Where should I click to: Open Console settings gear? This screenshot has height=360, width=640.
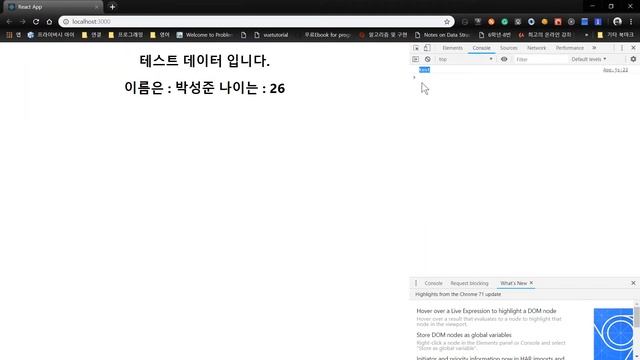point(633,59)
